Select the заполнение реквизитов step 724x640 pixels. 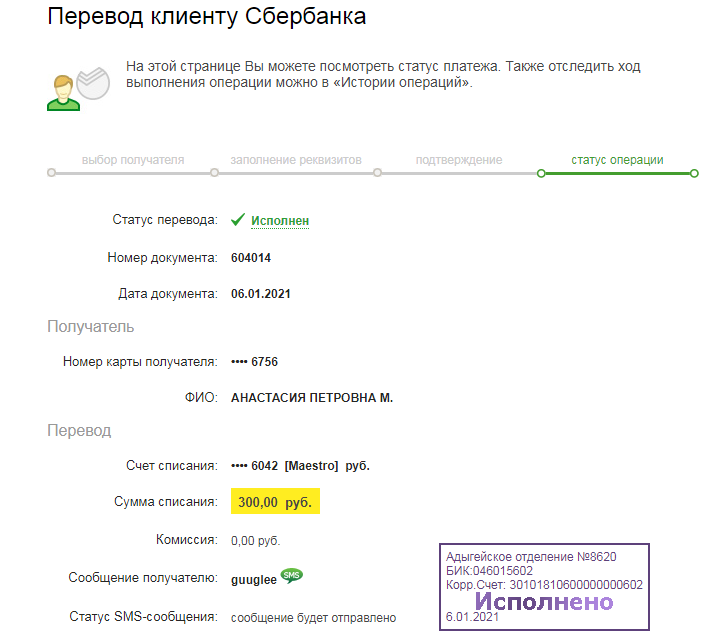296,160
